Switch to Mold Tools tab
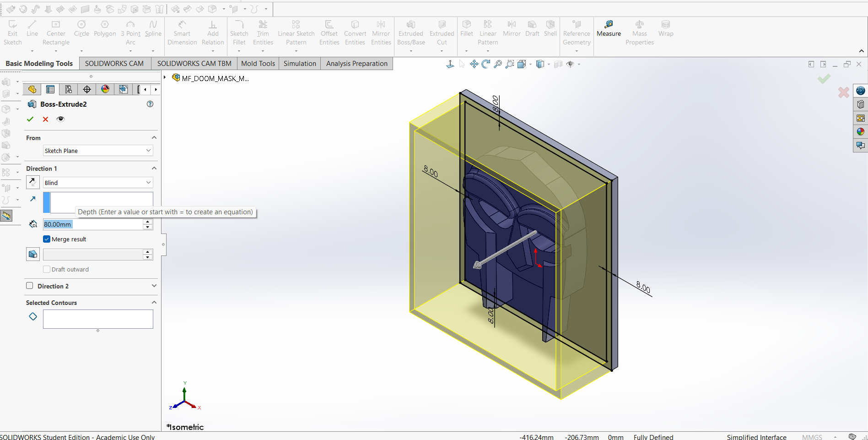Viewport: 868px width, 440px height. [x=258, y=64]
